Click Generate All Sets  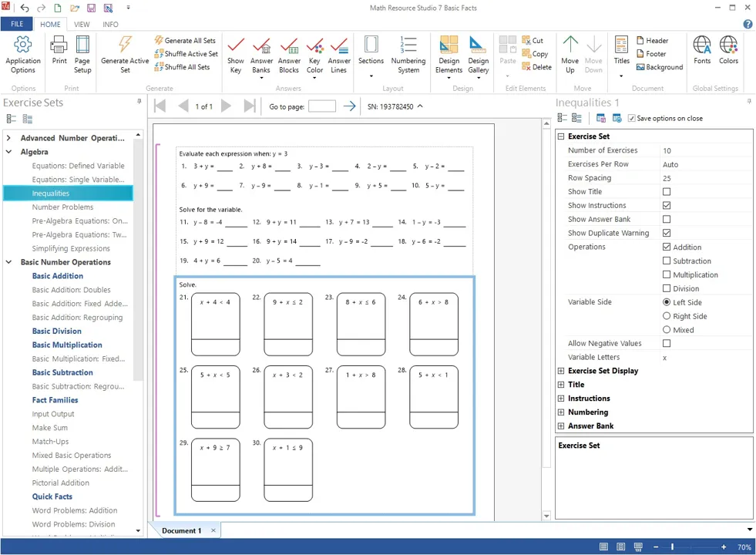185,41
